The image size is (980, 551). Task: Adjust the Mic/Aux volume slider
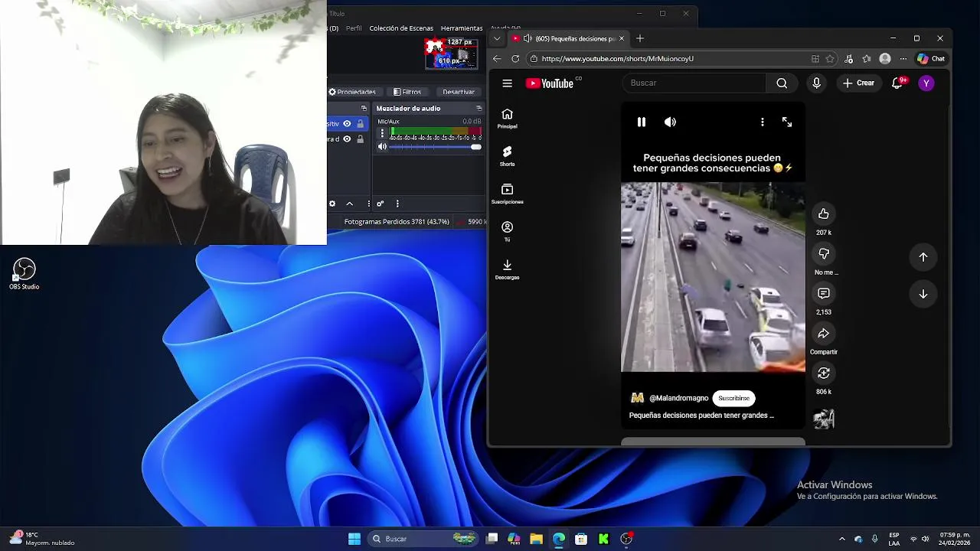point(436,147)
